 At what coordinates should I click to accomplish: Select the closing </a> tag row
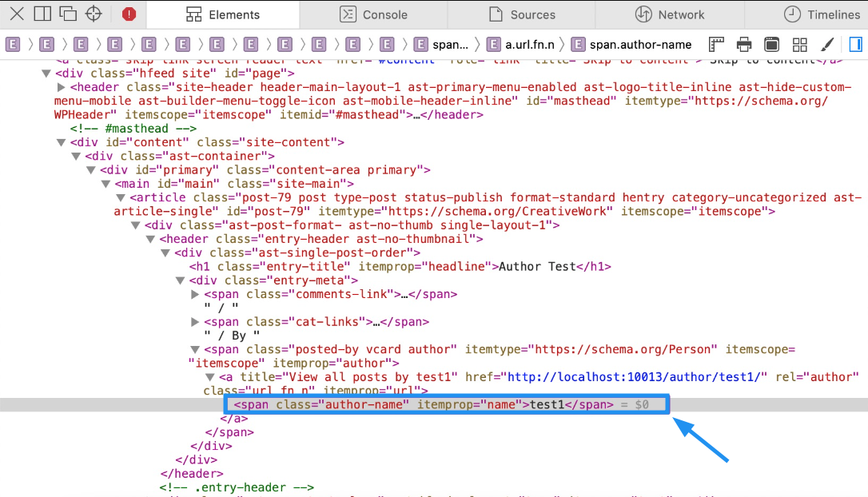(233, 419)
